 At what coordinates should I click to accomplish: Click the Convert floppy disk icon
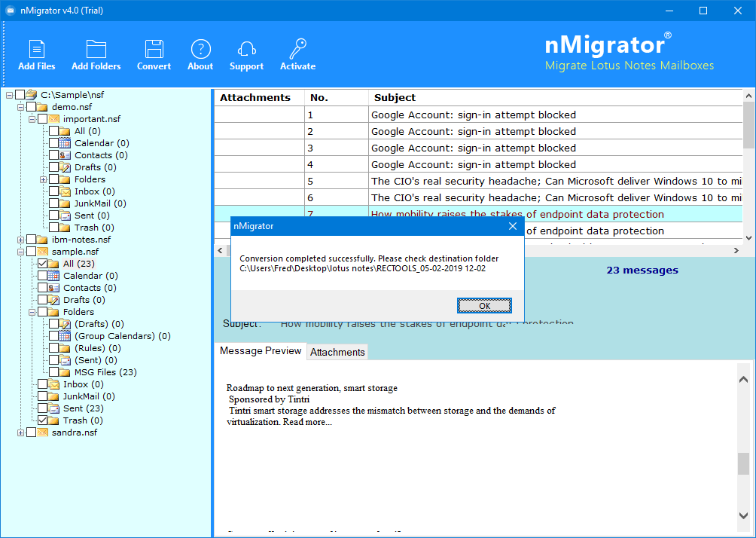(154, 49)
